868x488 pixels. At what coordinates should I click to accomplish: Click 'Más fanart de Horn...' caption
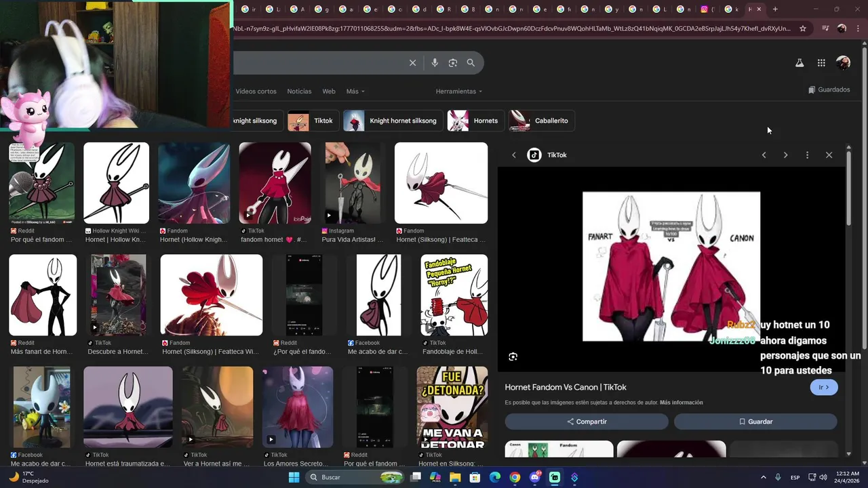click(41, 352)
